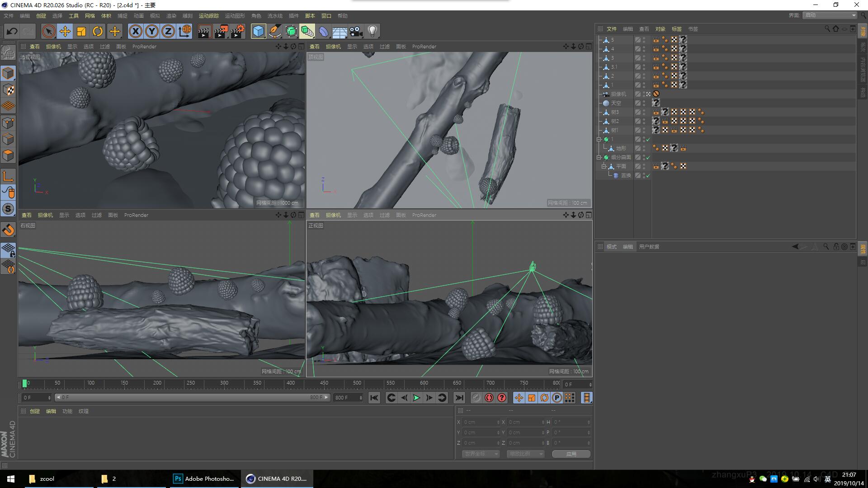Screen dimensions: 868x488
Task: Open the 文件 menu in the main menu bar
Action: [x=9, y=16]
